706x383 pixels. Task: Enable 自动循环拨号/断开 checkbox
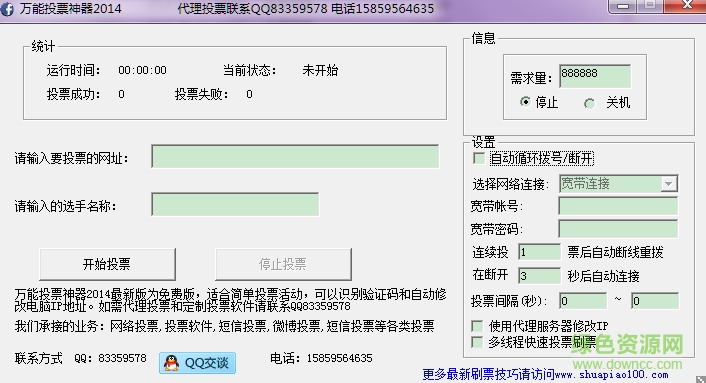click(x=479, y=158)
